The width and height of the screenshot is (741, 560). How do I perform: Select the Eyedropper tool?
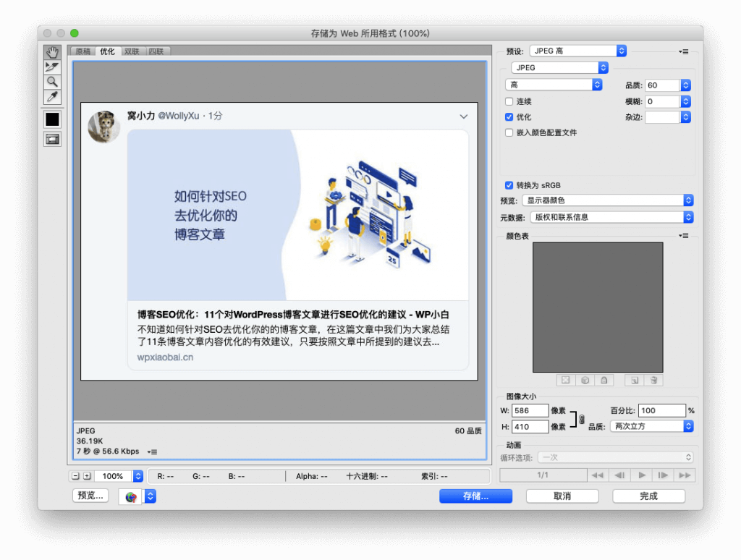pos(52,96)
